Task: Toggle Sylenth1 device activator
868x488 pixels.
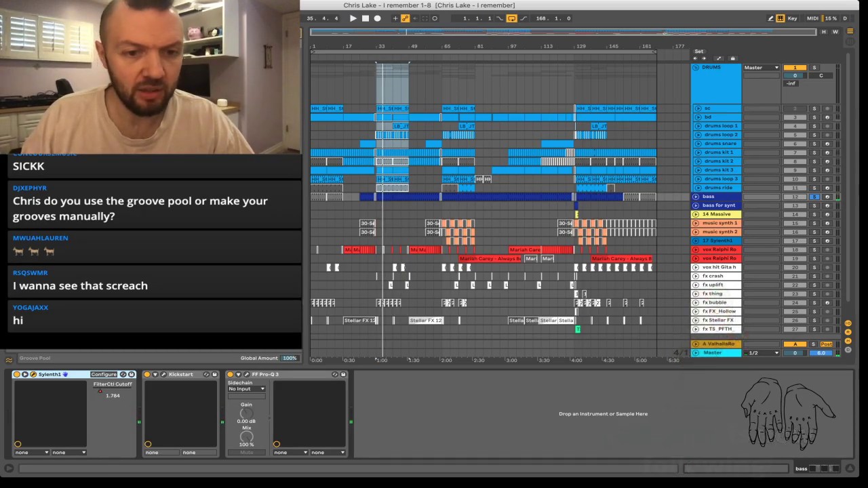Action: click(x=18, y=374)
